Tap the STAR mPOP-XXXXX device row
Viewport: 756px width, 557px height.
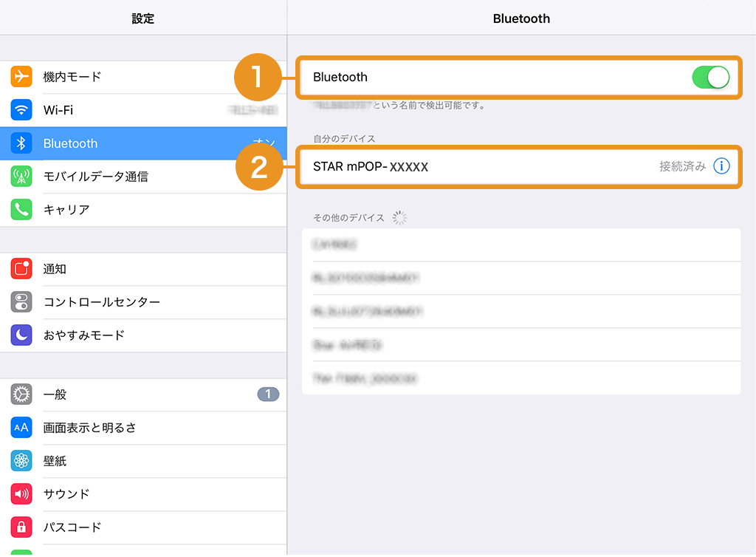519,167
